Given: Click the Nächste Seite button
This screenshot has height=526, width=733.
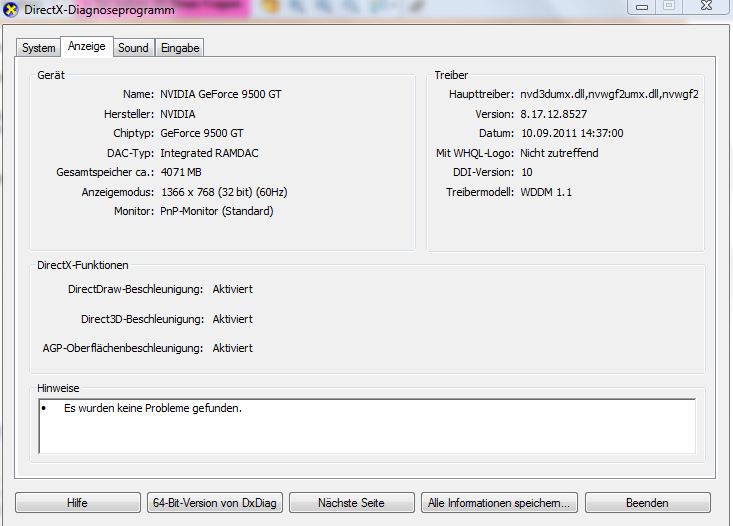Looking at the screenshot, I should 351,502.
